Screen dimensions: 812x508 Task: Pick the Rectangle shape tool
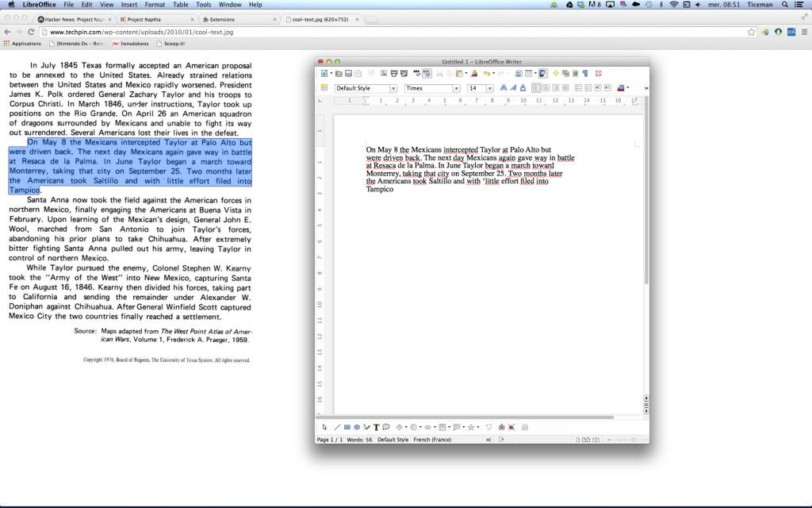[x=347, y=426]
